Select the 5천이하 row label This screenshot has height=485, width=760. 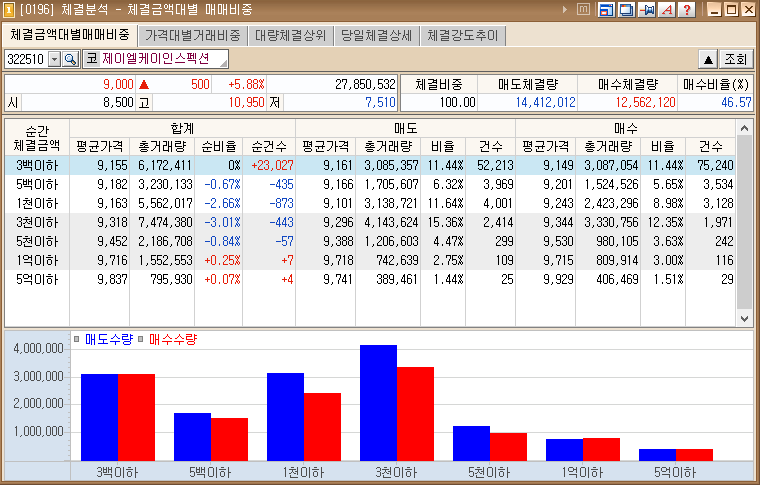[37, 241]
